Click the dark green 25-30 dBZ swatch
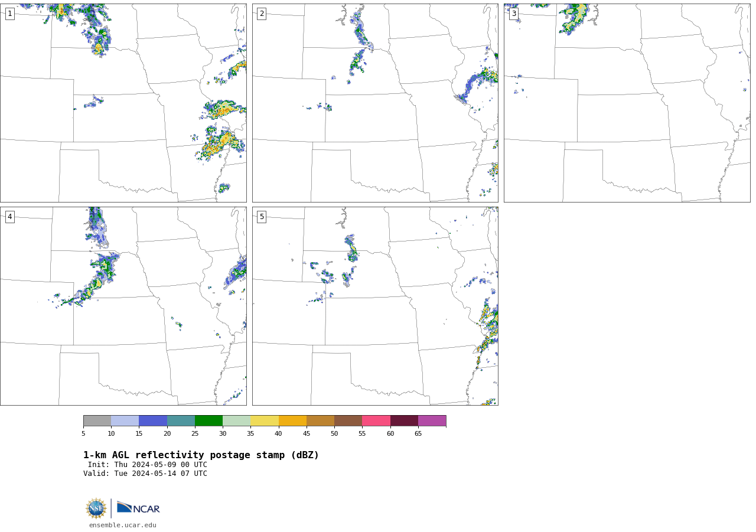Screen dimensions: 756x532 (208, 421)
